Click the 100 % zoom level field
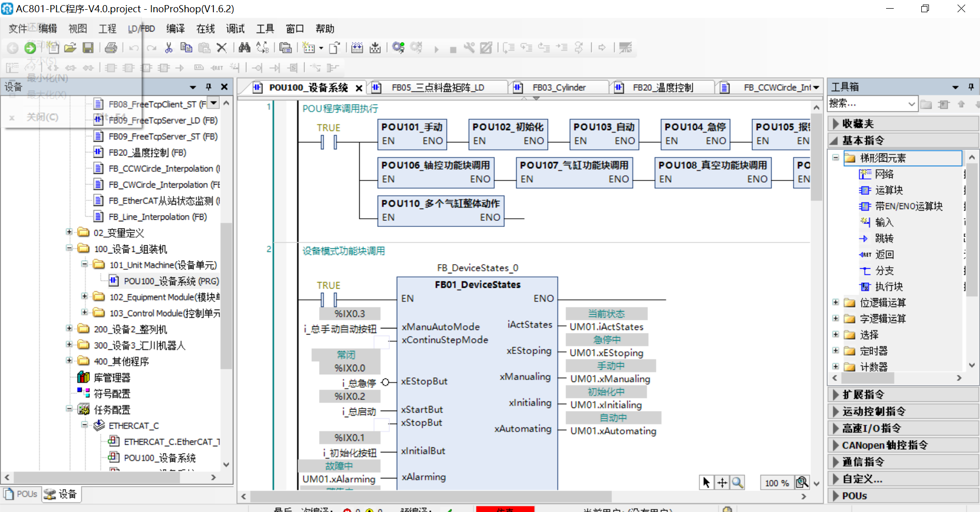The height and width of the screenshot is (512, 980). click(x=777, y=483)
